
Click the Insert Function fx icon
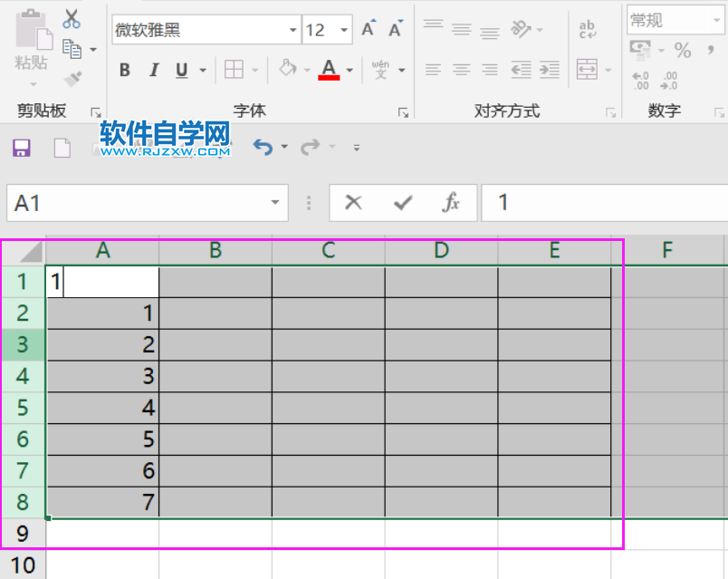point(454,202)
